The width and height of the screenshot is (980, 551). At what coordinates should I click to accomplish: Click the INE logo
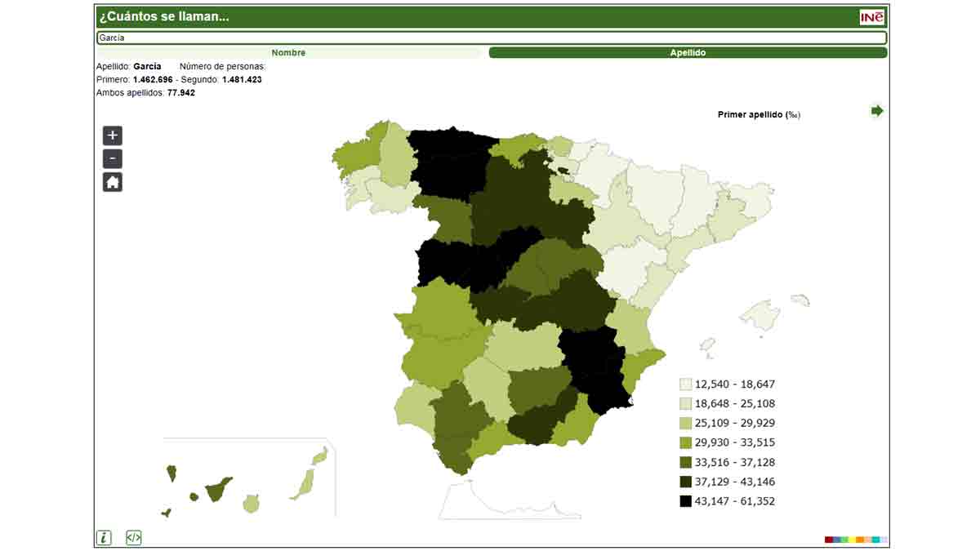coord(871,17)
